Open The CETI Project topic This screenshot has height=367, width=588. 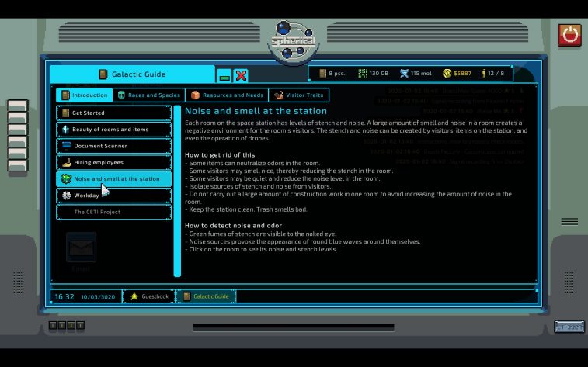point(114,212)
